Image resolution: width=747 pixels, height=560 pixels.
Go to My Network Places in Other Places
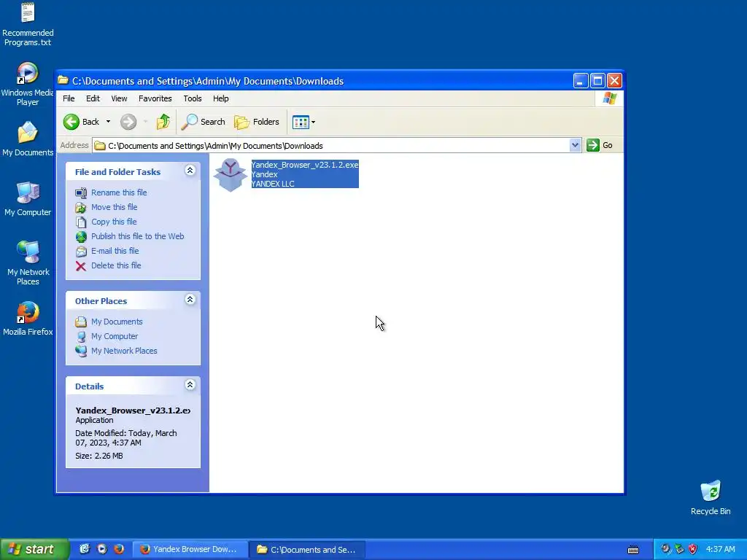click(x=124, y=351)
